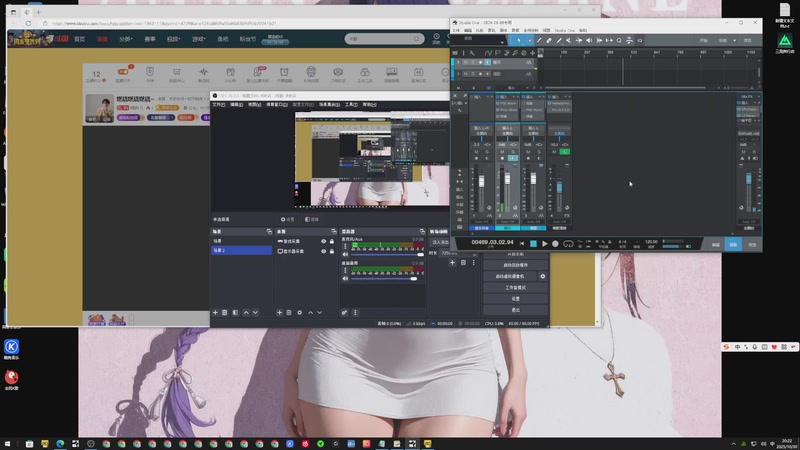Image resolution: width=800 pixels, height=450 pixels.
Task: Mute the Mic/Aux speaker icon in OBS mixer
Action: click(x=345, y=254)
